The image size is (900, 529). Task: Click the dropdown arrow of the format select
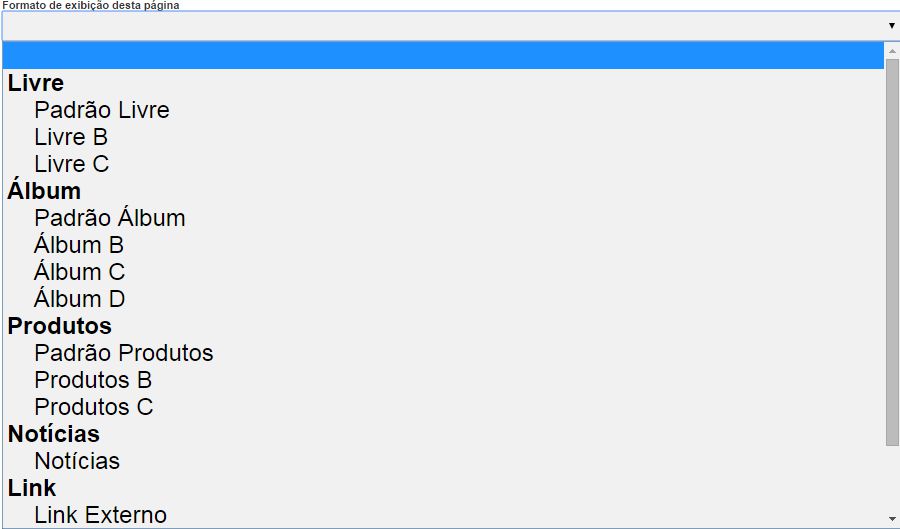(x=890, y=26)
